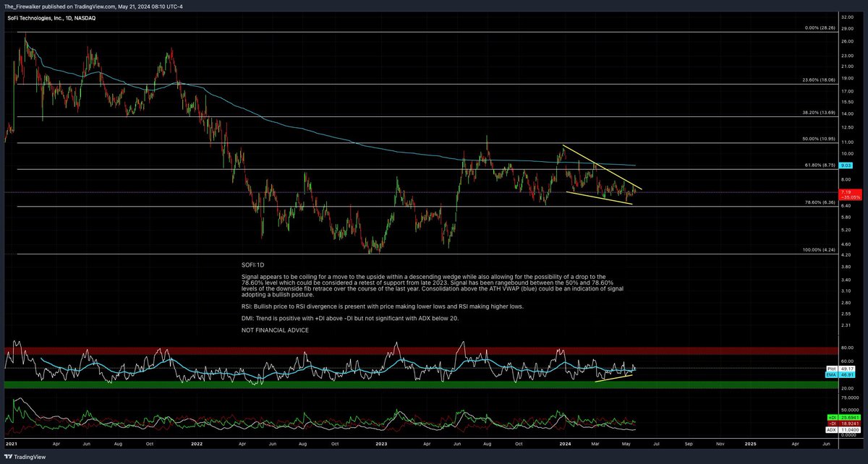Click the NOT FINANCIAL ADVICE text
Image resolution: width=868 pixels, height=464 pixels.
[274, 330]
